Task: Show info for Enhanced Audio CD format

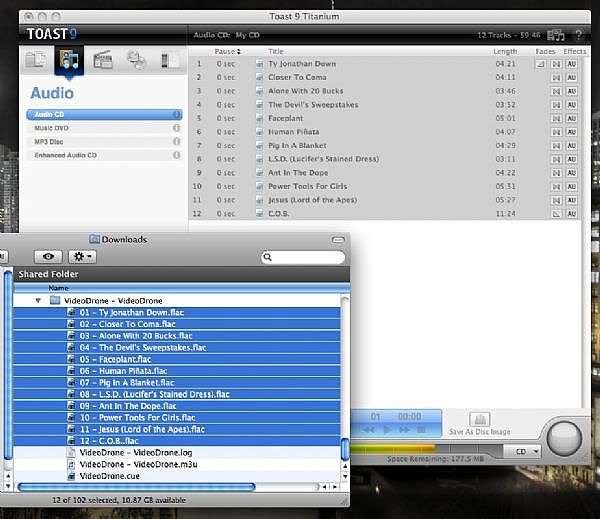Action: (x=176, y=155)
